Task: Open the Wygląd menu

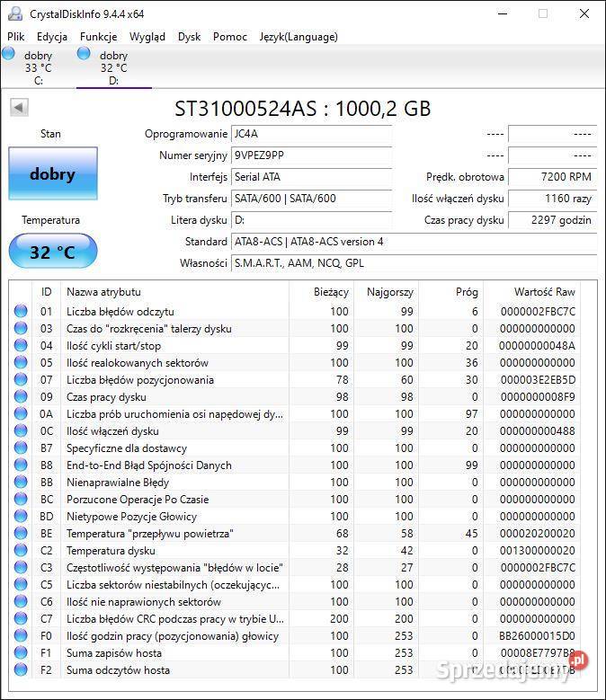Action: 147,37
